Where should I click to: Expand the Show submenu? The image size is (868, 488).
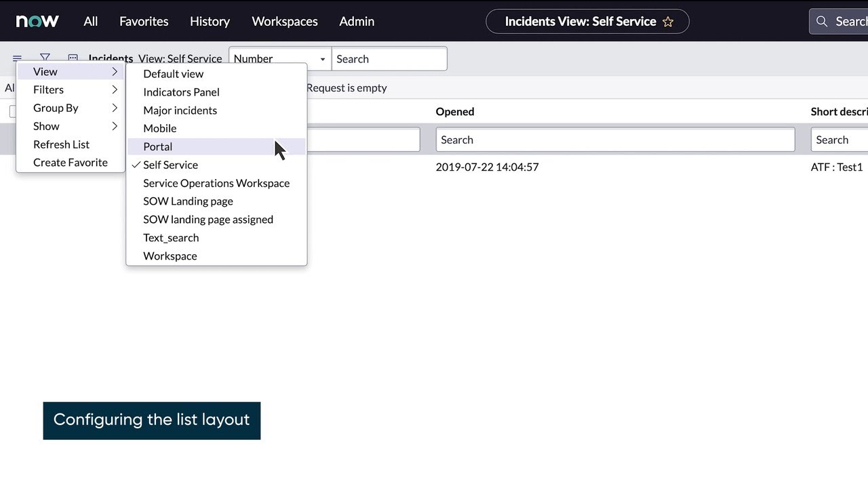[71, 126]
